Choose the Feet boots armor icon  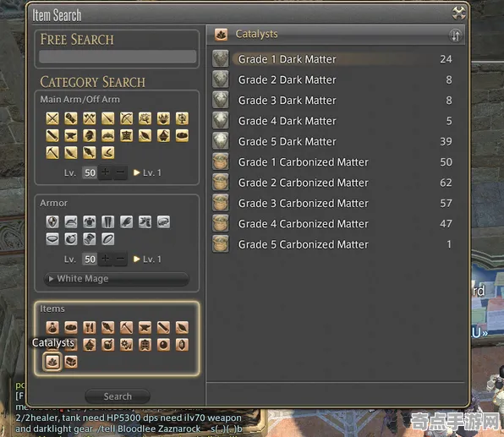[x=145, y=221]
